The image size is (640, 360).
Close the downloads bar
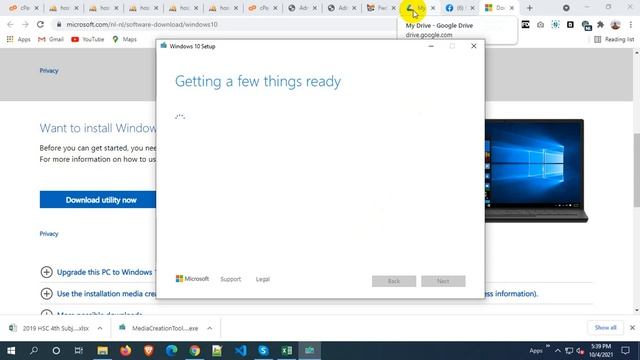(632, 328)
